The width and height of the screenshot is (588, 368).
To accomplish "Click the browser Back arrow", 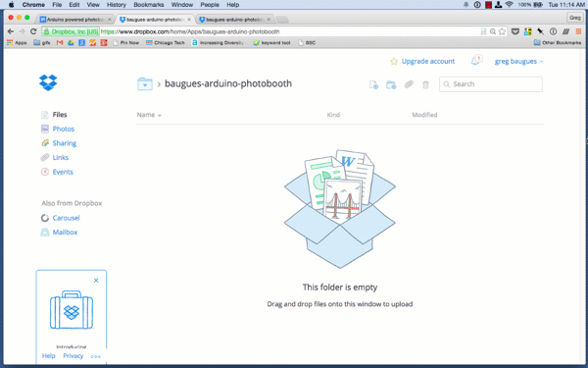I will coord(11,31).
